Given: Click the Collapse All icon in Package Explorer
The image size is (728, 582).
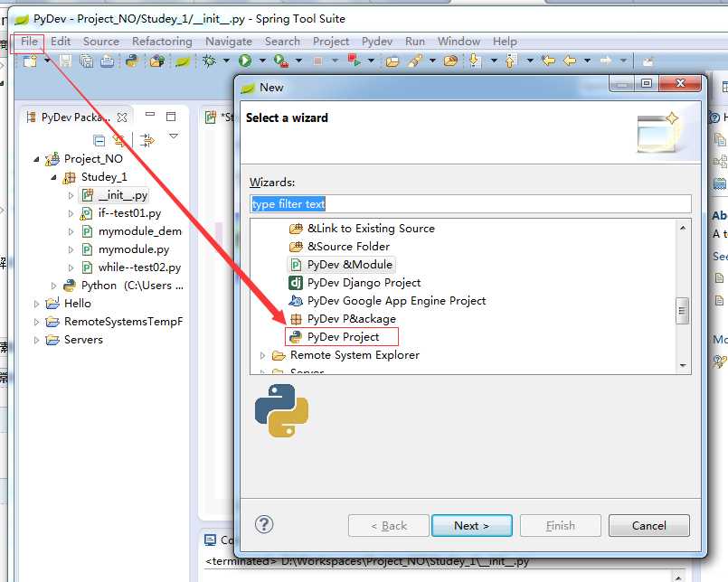Looking at the screenshot, I should pyautogui.click(x=99, y=140).
